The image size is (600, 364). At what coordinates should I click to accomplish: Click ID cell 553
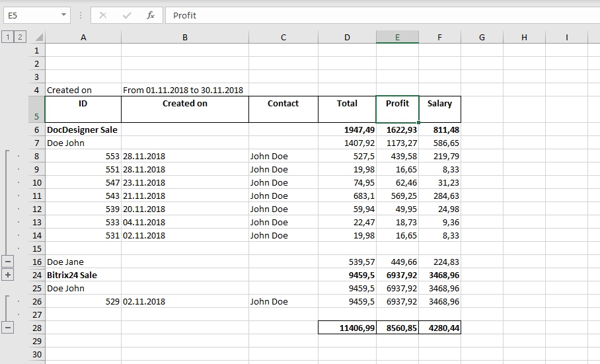click(x=83, y=156)
